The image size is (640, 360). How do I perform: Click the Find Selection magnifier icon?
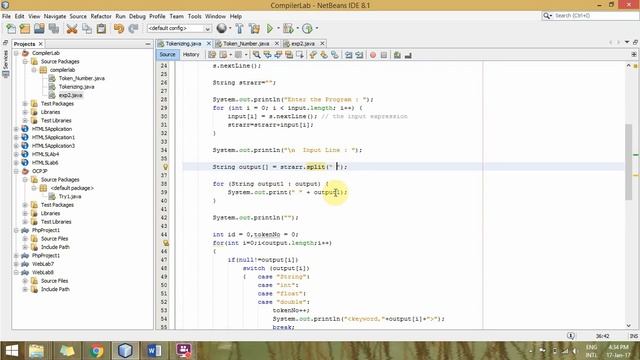(256, 55)
